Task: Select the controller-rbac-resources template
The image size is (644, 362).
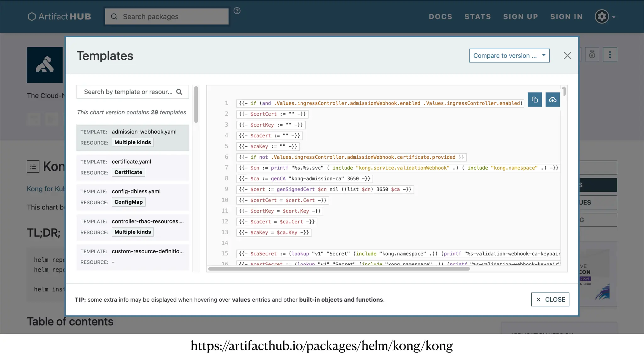Action: pyautogui.click(x=132, y=227)
